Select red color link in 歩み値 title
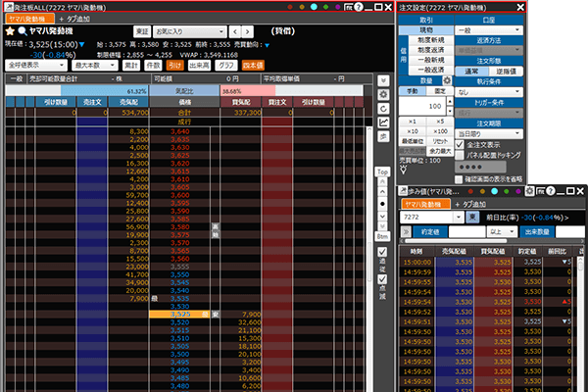This screenshot has width=588, height=392. 470,191
